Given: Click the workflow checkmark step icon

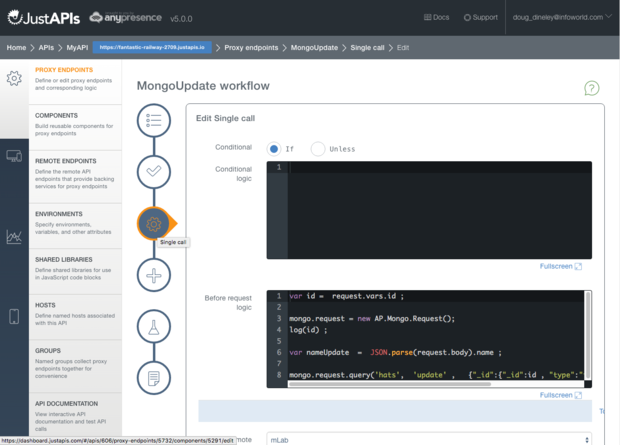Looking at the screenshot, I should pyautogui.click(x=154, y=172).
